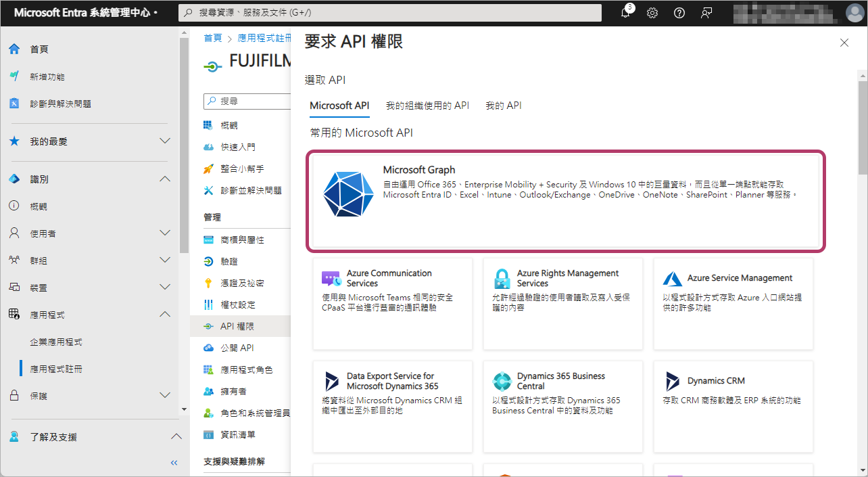Open notifications bell icon

click(x=626, y=13)
